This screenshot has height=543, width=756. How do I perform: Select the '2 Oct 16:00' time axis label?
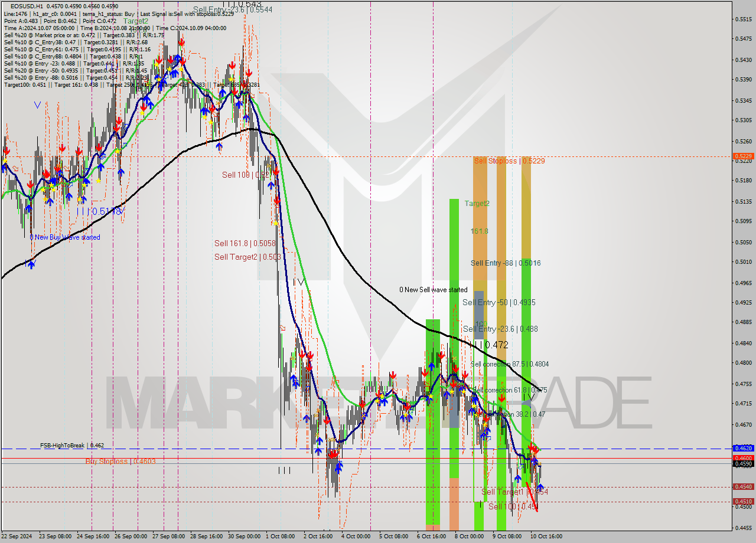318,537
